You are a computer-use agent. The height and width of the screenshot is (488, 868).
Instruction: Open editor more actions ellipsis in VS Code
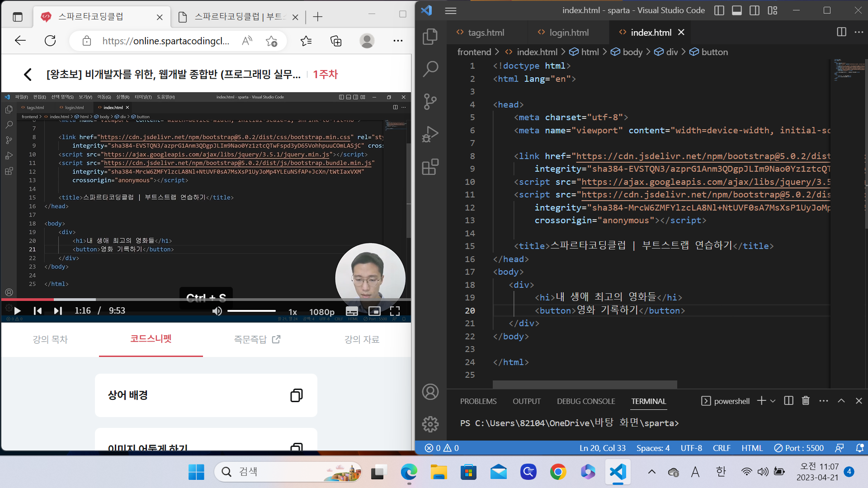point(859,32)
